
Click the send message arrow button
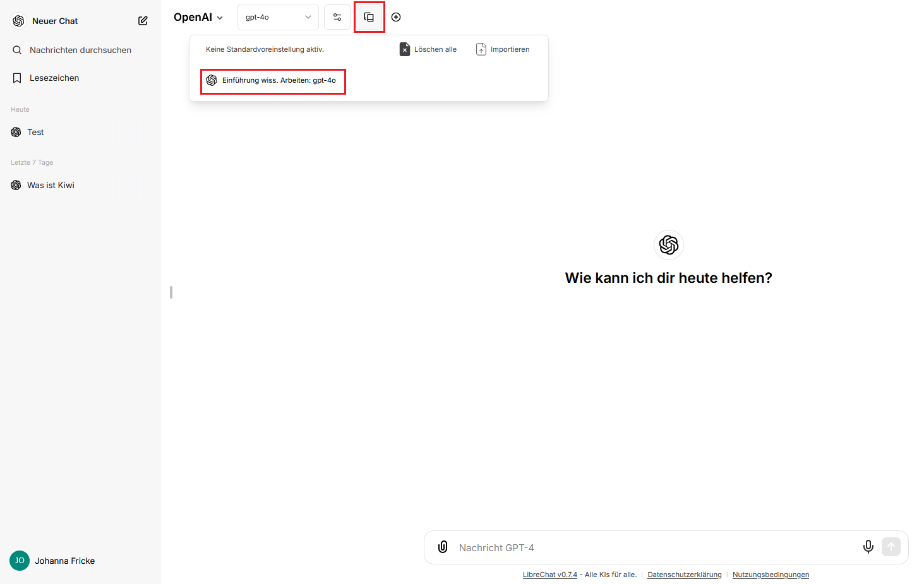point(891,547)
